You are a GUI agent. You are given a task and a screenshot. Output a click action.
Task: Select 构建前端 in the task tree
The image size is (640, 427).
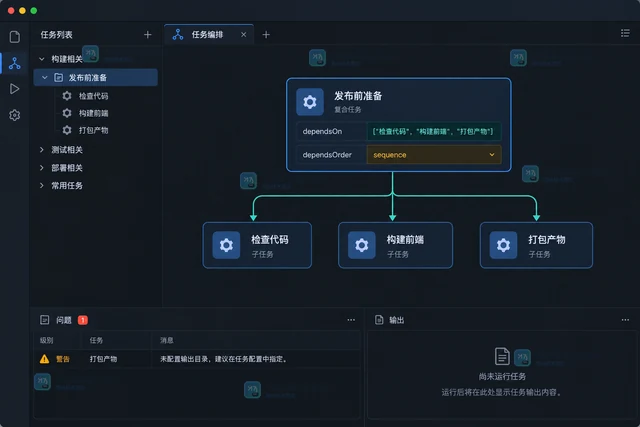pyautogui.click(x=93, y=113)
